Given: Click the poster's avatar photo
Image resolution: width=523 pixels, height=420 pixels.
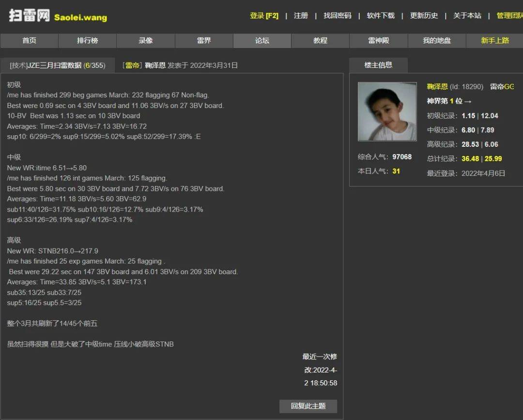Looking at the screenshot, I should [387, 111].
